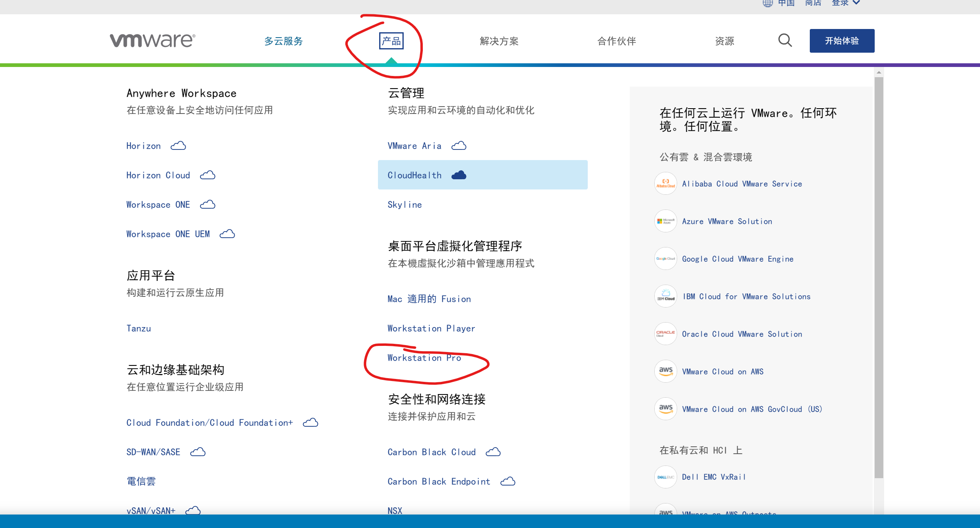The height and width of the screenshot is (528, 980).
Task: Open the NSX link
Action: [x=395, y=510]
